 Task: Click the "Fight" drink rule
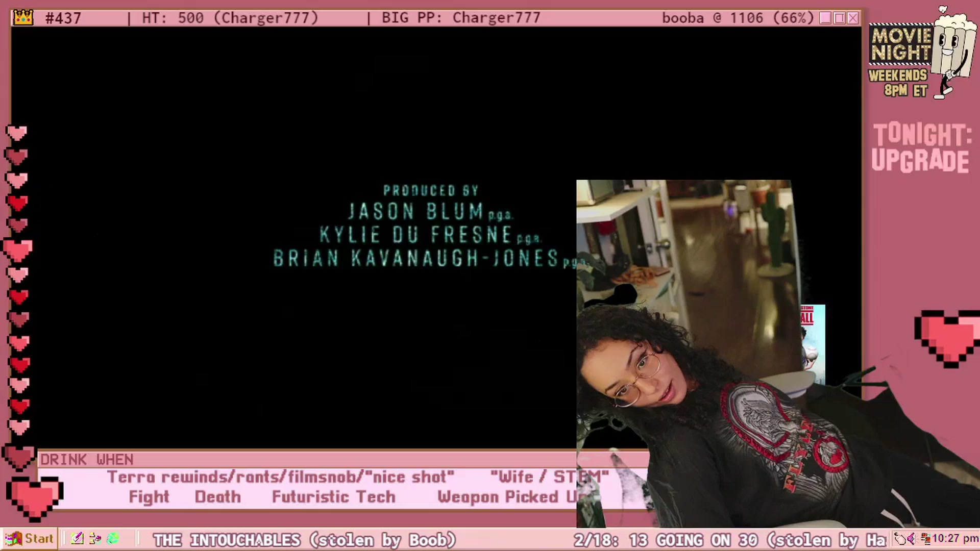coord(149,497)
